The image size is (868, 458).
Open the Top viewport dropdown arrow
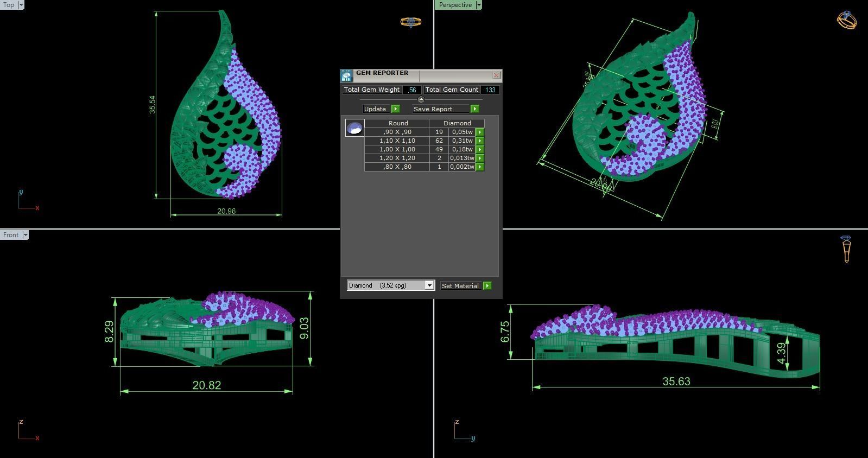(x=21, y=5)
